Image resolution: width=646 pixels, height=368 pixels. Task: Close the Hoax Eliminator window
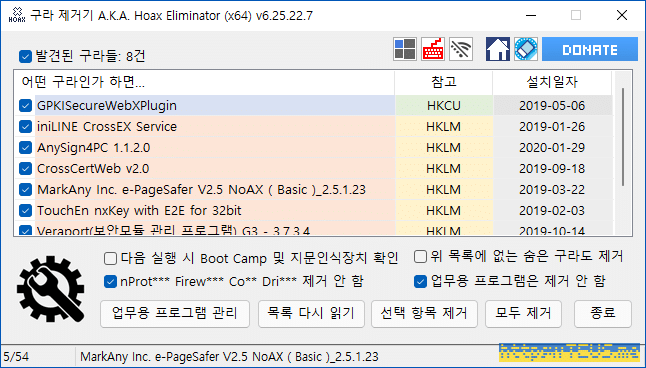click(622, 16)
